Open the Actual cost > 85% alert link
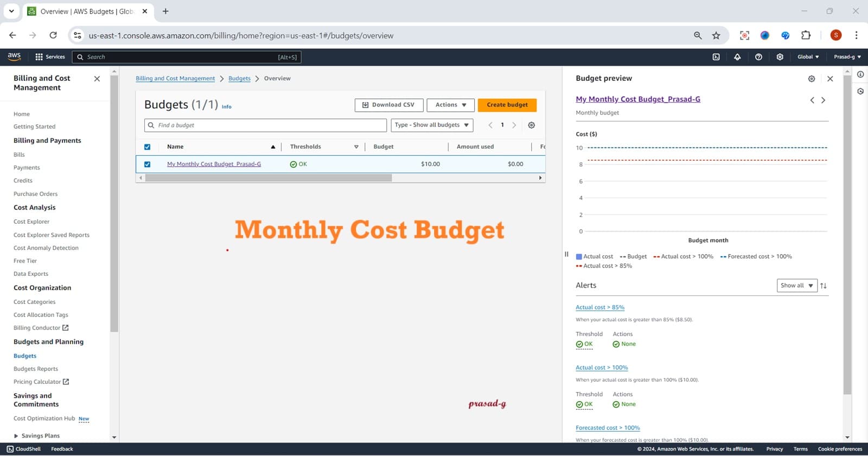This screenshot has width=868, height=456. [x=600, y=307]
